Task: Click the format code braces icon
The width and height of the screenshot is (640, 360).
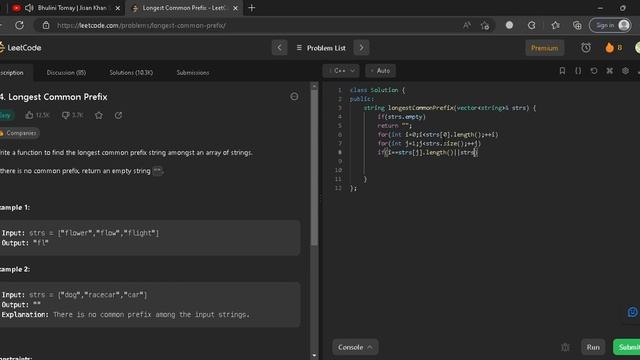Action: tap(578, 71)
